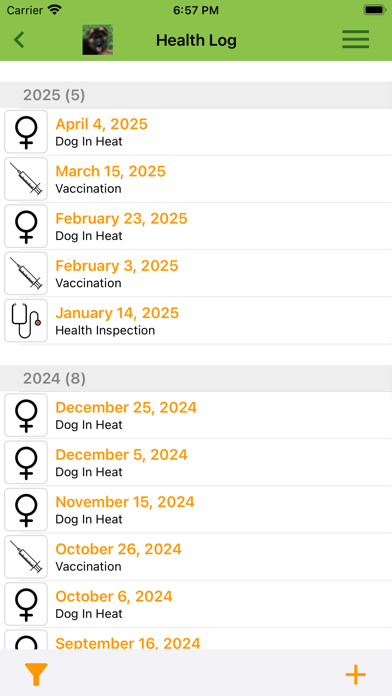Tap syringe icon for March 15, 2025
Screen dimensions: 392x696
[26, 179]
